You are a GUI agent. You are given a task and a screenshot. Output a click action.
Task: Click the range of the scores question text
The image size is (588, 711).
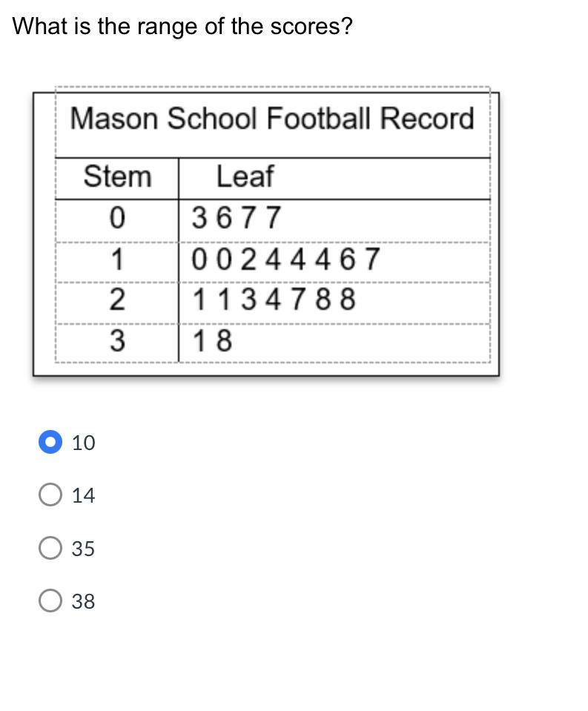point(182,27)
